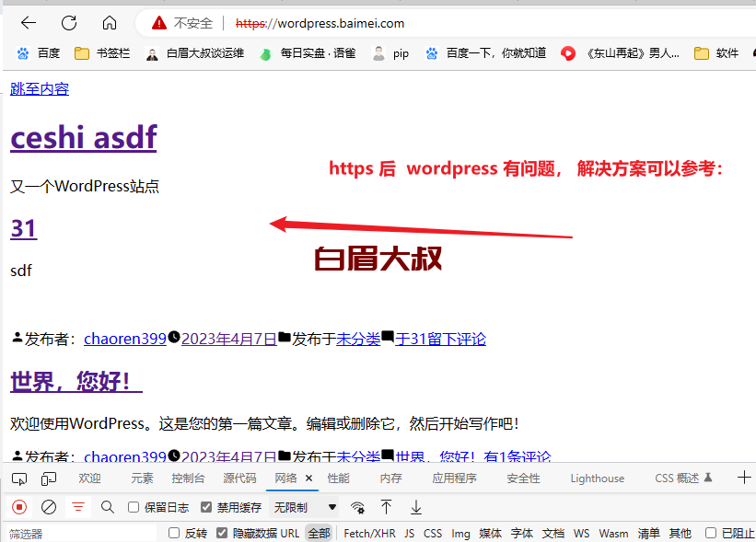Switch to the 性能 DevTools tab
This screenshot has width=756, height=542.
click(339, 479)
